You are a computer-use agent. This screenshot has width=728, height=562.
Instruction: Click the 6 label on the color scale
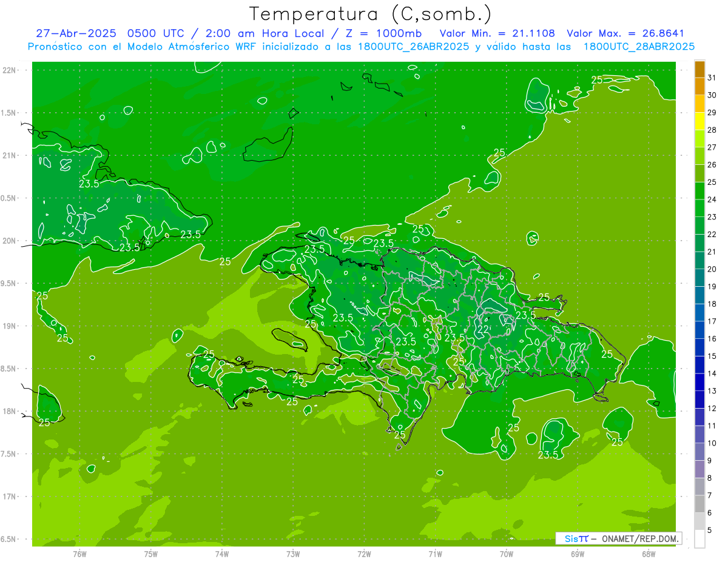710,513
